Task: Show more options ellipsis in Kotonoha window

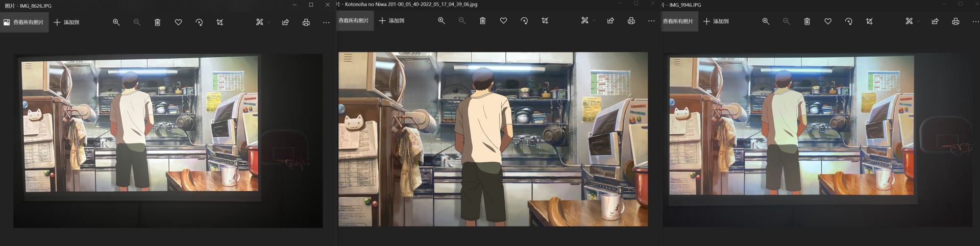Action: tap(651, 21)
